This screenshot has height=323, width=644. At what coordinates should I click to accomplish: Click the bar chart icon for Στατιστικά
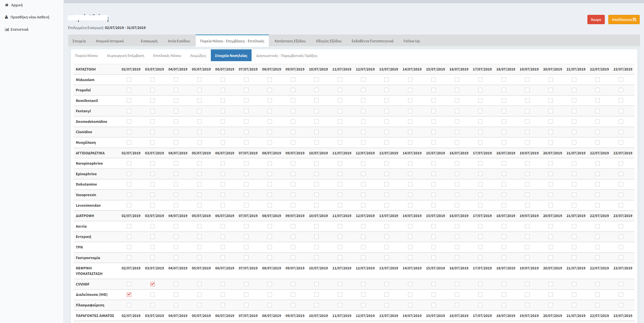click(x=7, y=29)
